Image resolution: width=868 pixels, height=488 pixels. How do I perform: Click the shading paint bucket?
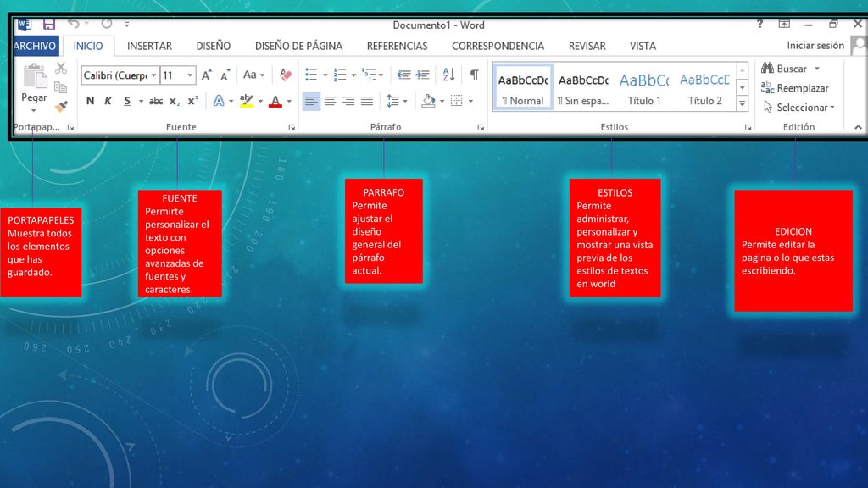click(428, 101)
